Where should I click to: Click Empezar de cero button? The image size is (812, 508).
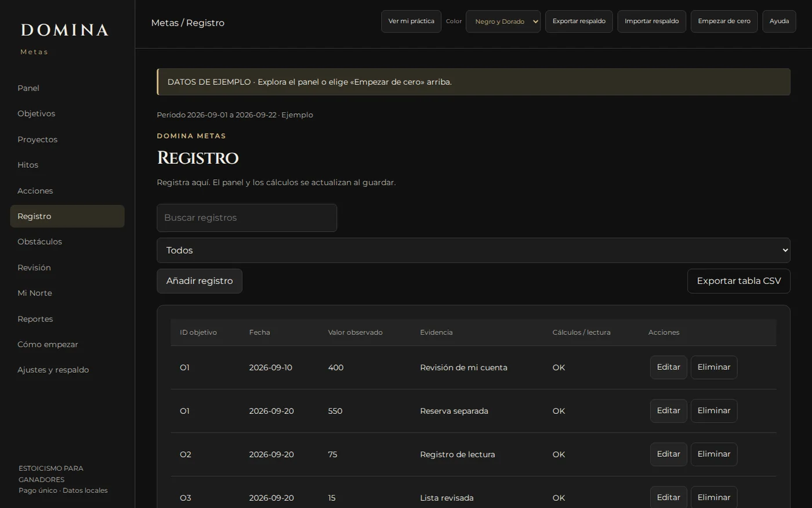[724, 21]
